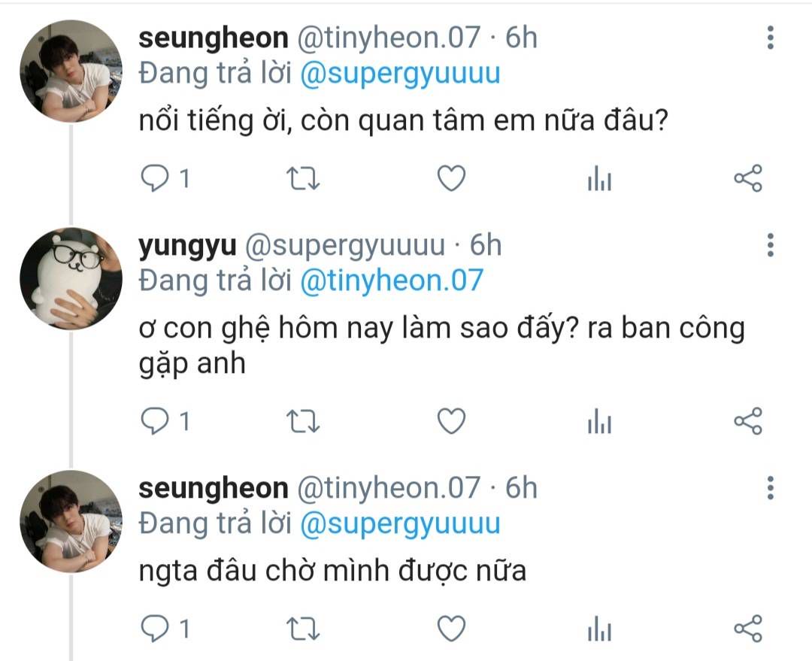
Task: Open more options on the last tweet
Action: 770,488
